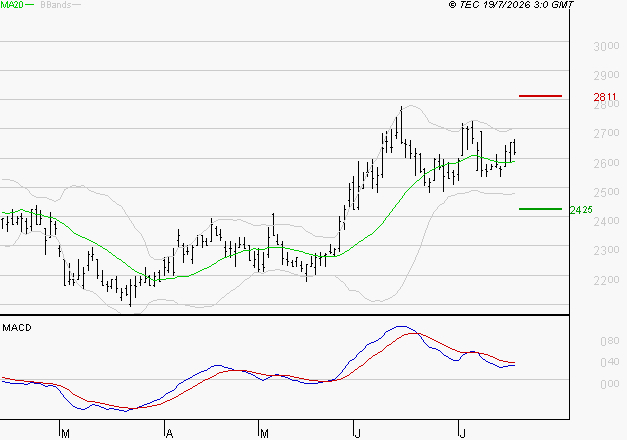
Task: Click the last J month marker
Action: (462, 434)
